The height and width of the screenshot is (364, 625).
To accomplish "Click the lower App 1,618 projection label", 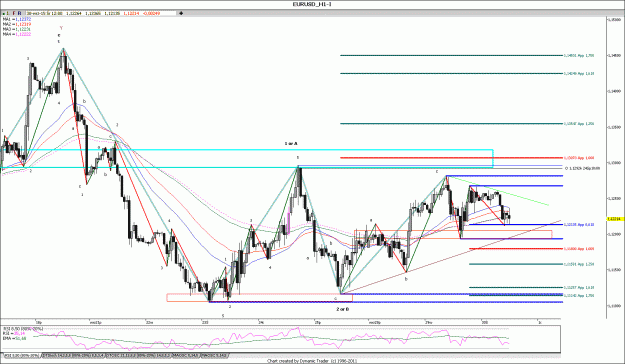I will click(x=579, y=287).
